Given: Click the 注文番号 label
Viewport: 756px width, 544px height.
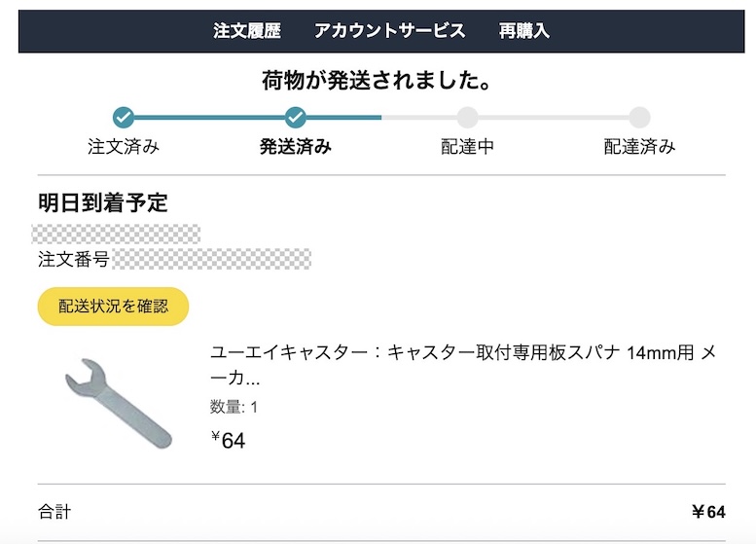Looking at the screenshot, I should (x=73, y=259).
